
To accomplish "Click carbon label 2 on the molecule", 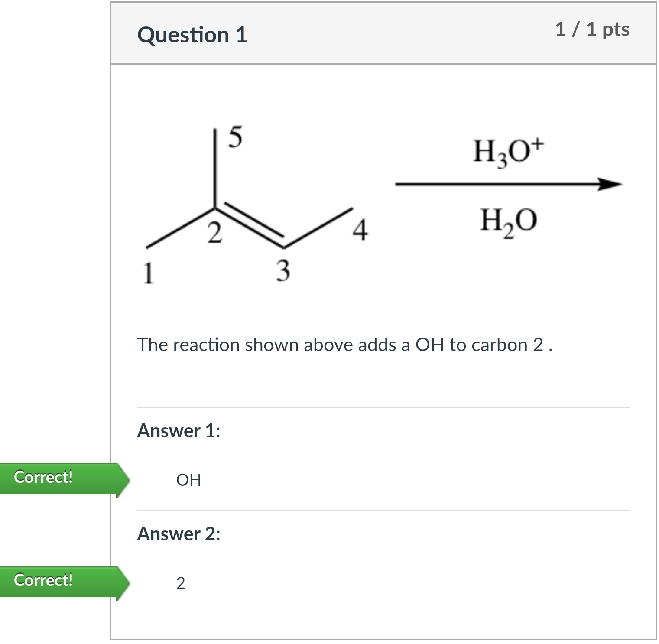I will [214, 232].
